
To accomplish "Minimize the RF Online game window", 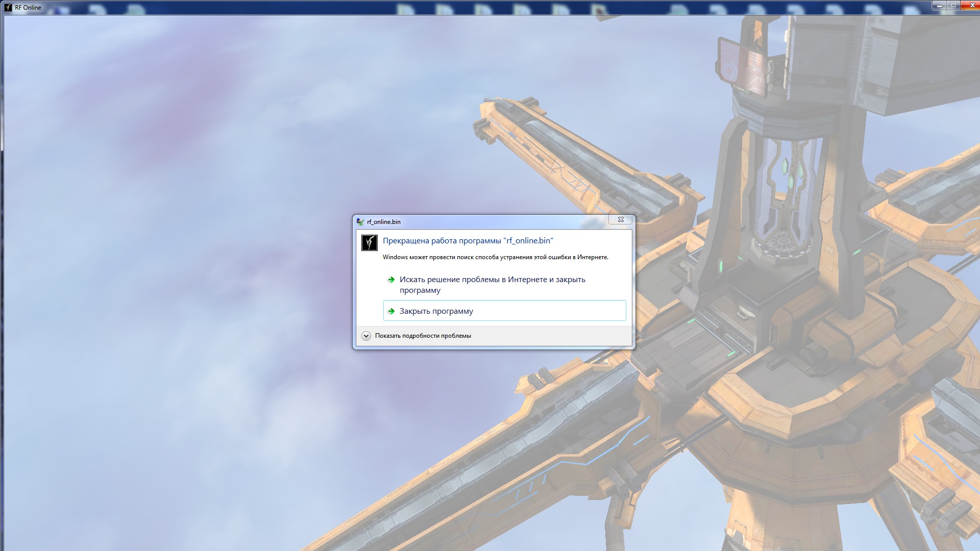I will click(x=939, y=5).
